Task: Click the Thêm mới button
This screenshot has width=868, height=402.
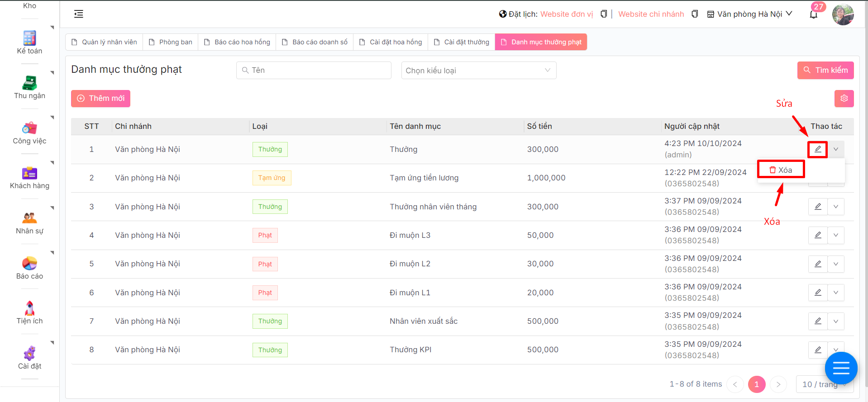Action: 100,99
